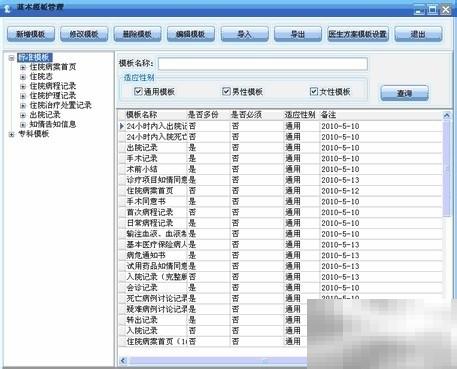Open the 编辑模板 function
457x369 pixels.
pyautogui.click(x=191, y=34)
